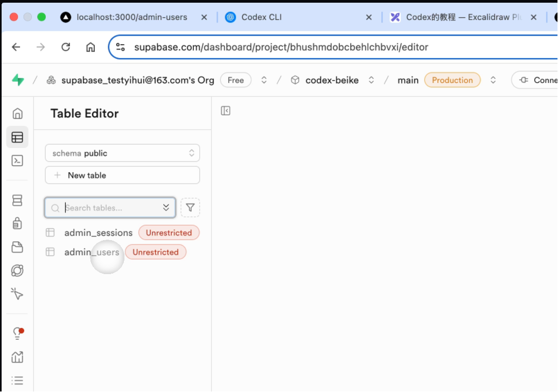
Task: Expand the schema public dropdown
Action: click(122, 153)
